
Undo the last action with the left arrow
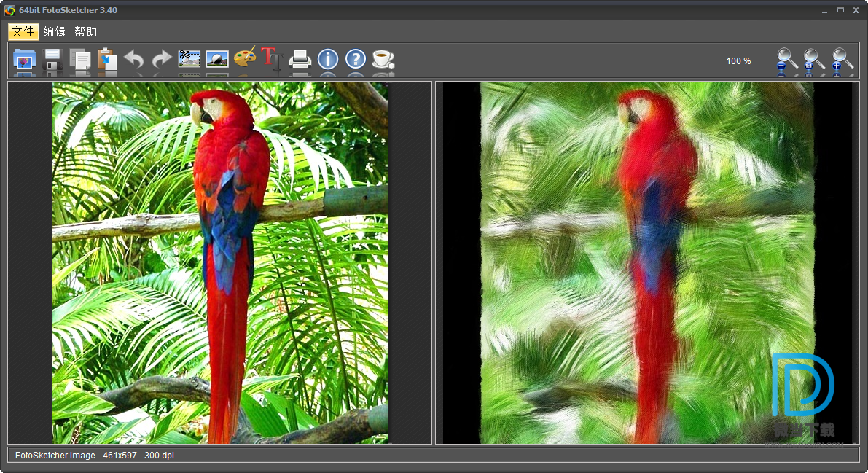[134, 60]
